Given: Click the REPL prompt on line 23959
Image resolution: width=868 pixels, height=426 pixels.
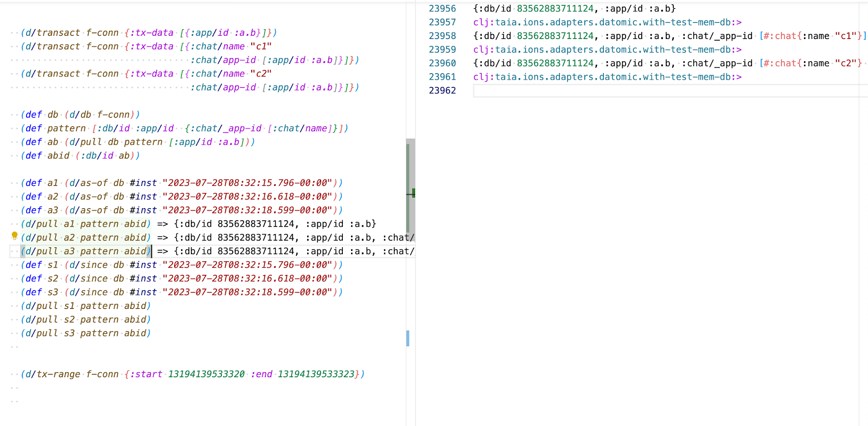Looking at the screenshot, I should [x=607, y=49].
